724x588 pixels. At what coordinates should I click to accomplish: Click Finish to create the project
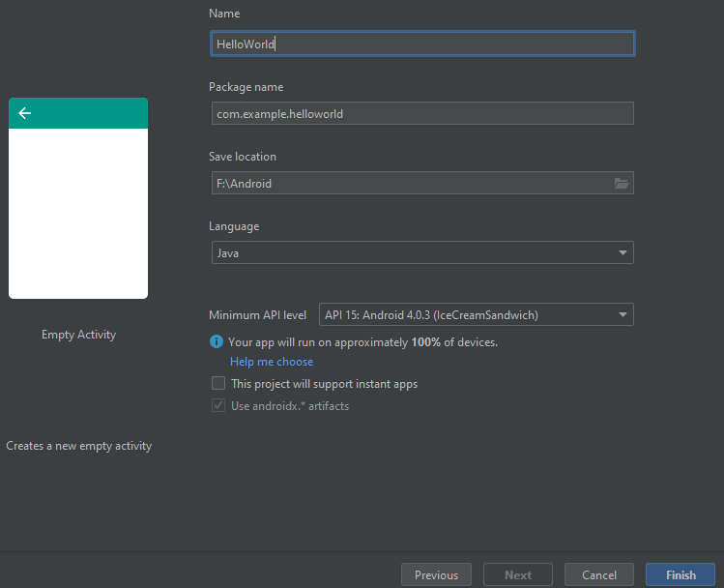(x=681, y=574)
